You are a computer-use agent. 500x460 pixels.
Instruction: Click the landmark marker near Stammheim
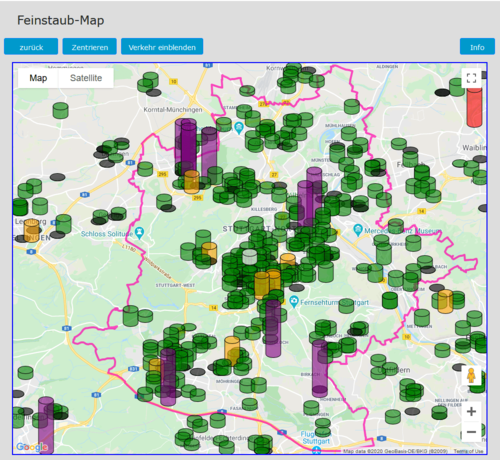239,128
